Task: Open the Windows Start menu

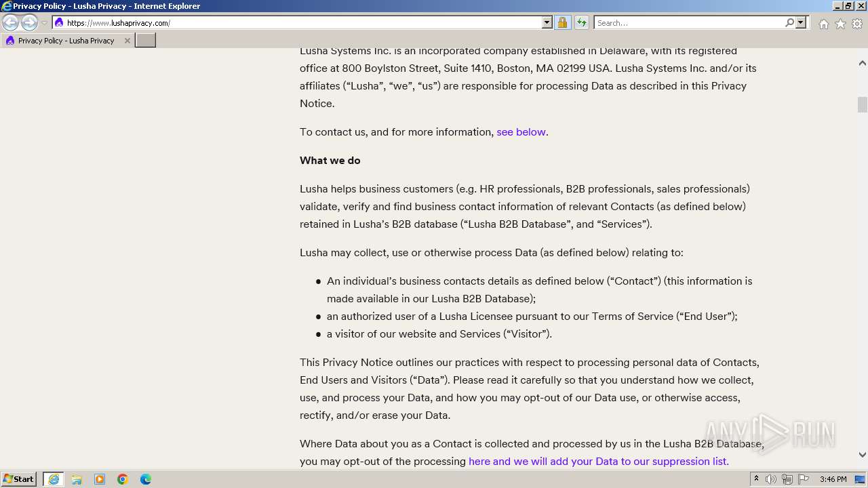Action: [x=19, y=479]
